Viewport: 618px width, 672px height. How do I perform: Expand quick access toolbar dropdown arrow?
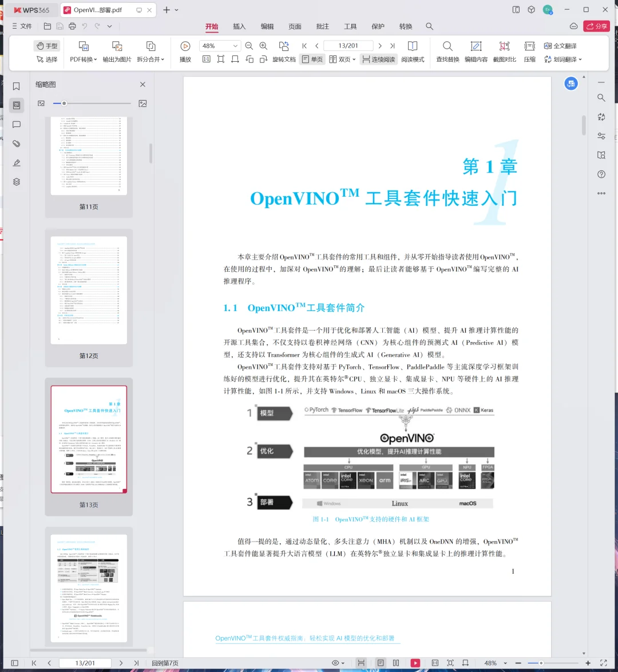pos(109,26)
